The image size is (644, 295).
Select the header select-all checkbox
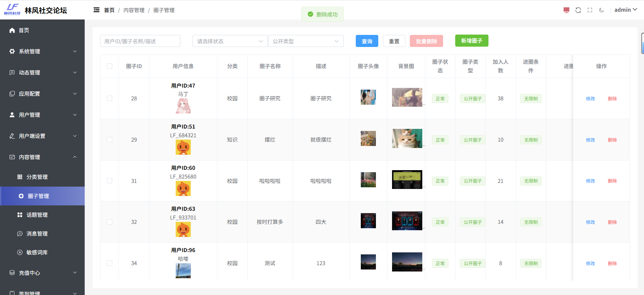pyautogui.click(x=110, y=66)
